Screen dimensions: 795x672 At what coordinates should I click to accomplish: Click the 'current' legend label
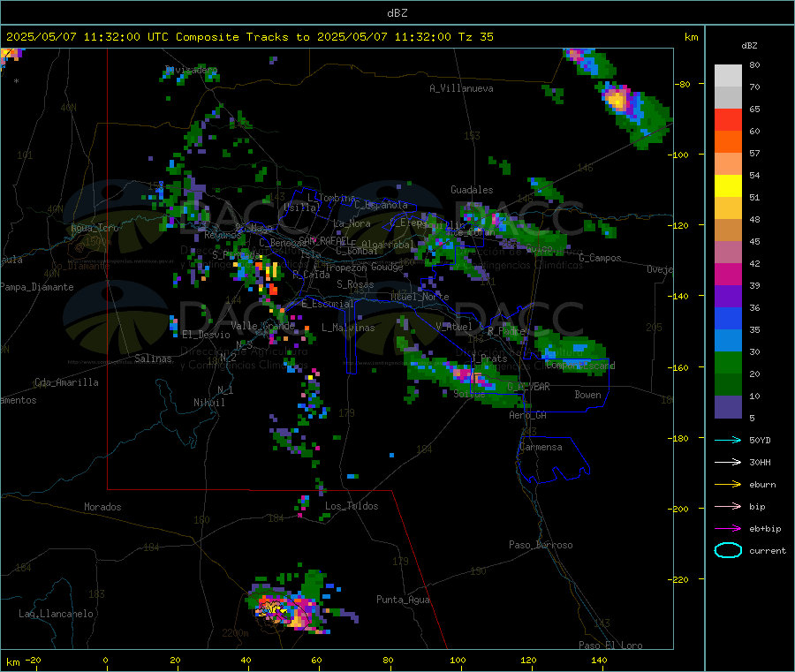click(768, 551)
